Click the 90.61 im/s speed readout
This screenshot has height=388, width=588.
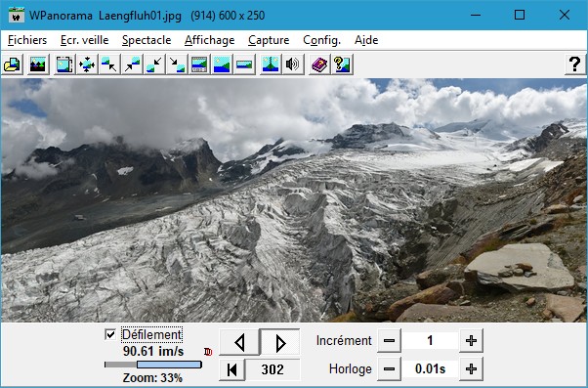coord(153,352)
